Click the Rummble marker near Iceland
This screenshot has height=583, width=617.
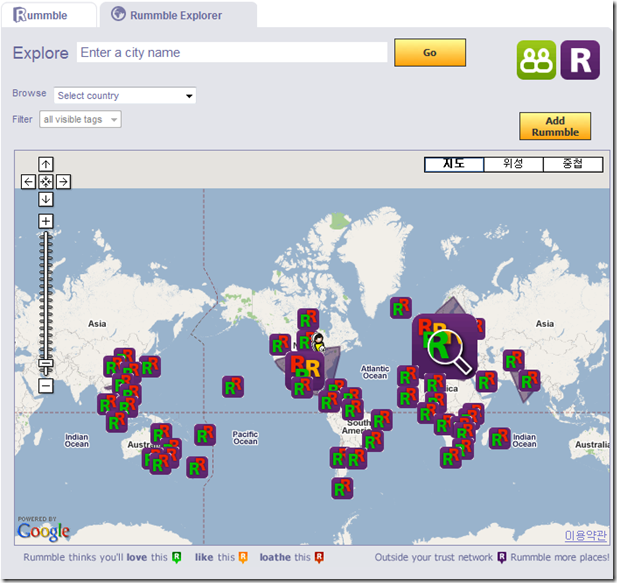click(x=401, y=308)
